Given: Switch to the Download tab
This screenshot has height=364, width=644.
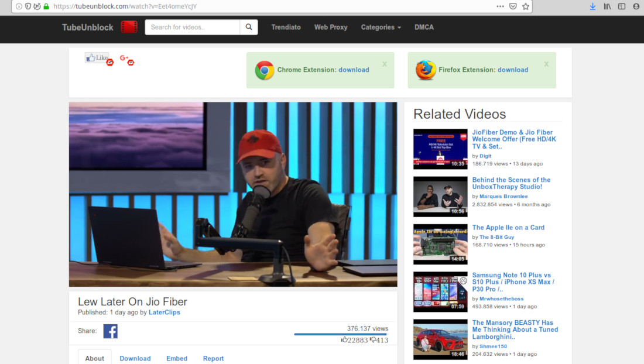Looking at the screenshot, I should click(x=135, y=358).
